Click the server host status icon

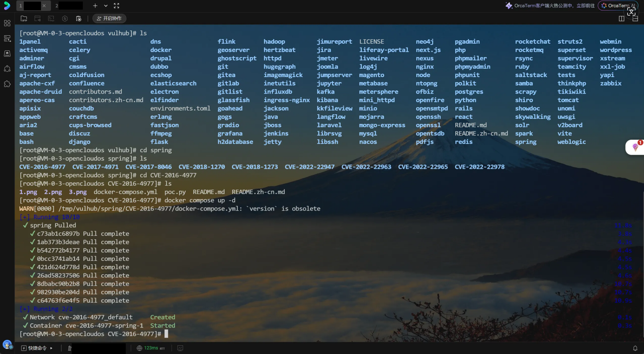click(x=69, y=348)
